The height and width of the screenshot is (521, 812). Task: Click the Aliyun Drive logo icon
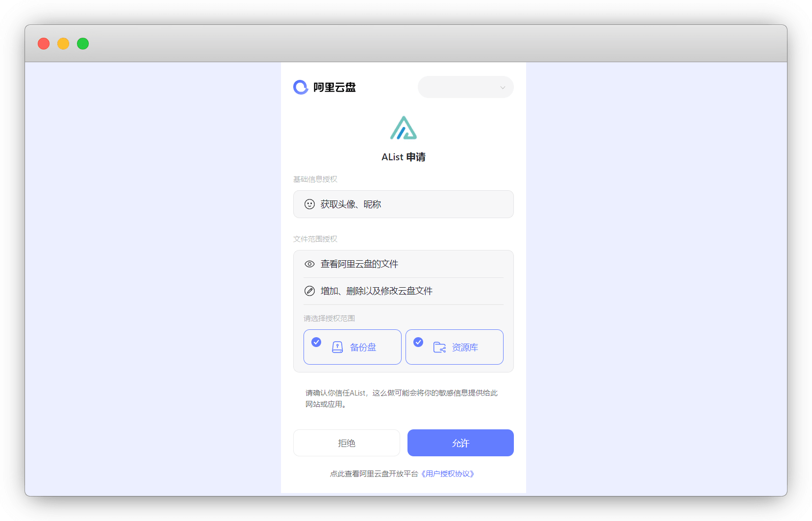(301, 87)
